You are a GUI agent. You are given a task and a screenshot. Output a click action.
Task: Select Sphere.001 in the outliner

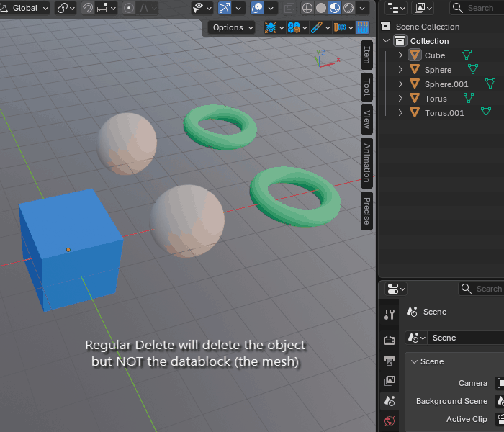446,84
